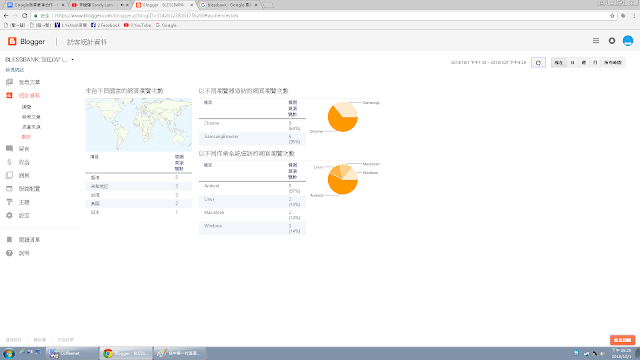Open a new browser tab
Screen dimensions: 640x360
[268, 5]
